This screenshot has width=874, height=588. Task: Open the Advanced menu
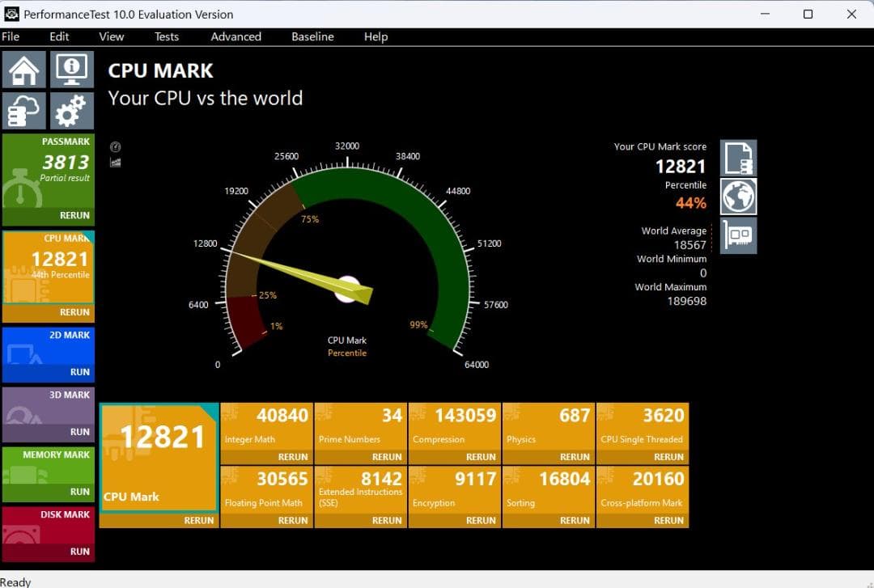coord(235,36)
